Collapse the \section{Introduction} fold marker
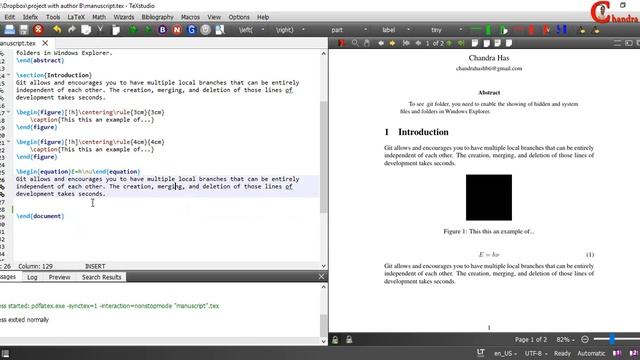 9,75
